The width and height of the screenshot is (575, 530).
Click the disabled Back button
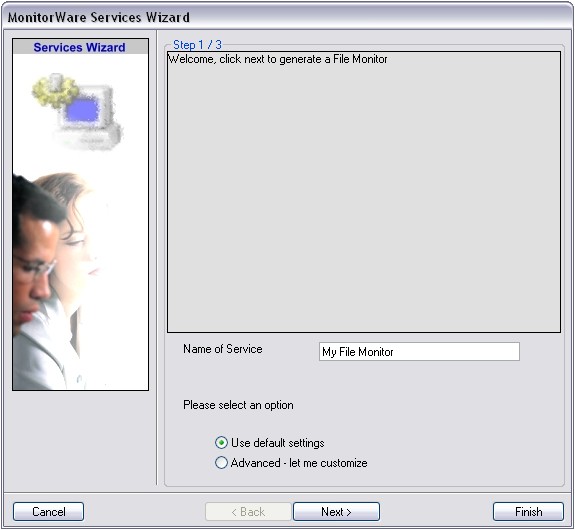[x=248, y=511]
